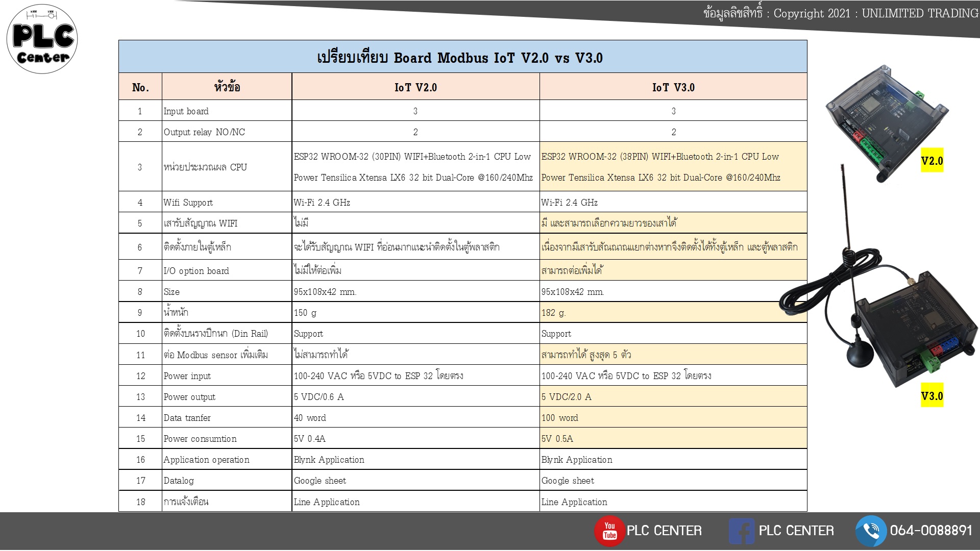Click the yellow V3.0 label
The height and width of the screenshot is (551, 980).
(932, 396)
